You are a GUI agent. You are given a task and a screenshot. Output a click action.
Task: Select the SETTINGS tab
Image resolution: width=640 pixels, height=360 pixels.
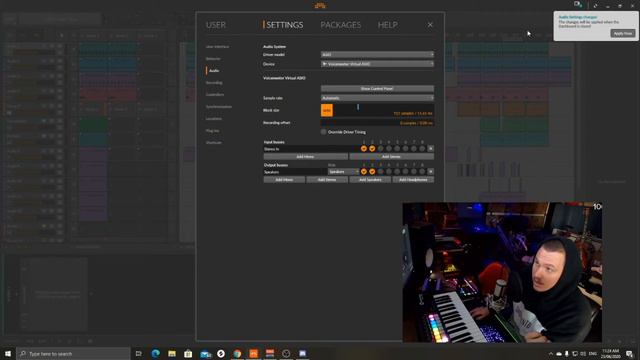(284, 25)
